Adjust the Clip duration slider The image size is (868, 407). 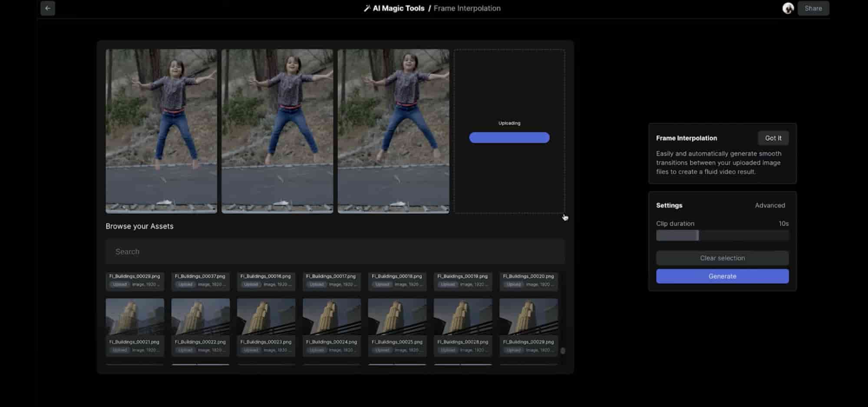coord(722,235)
